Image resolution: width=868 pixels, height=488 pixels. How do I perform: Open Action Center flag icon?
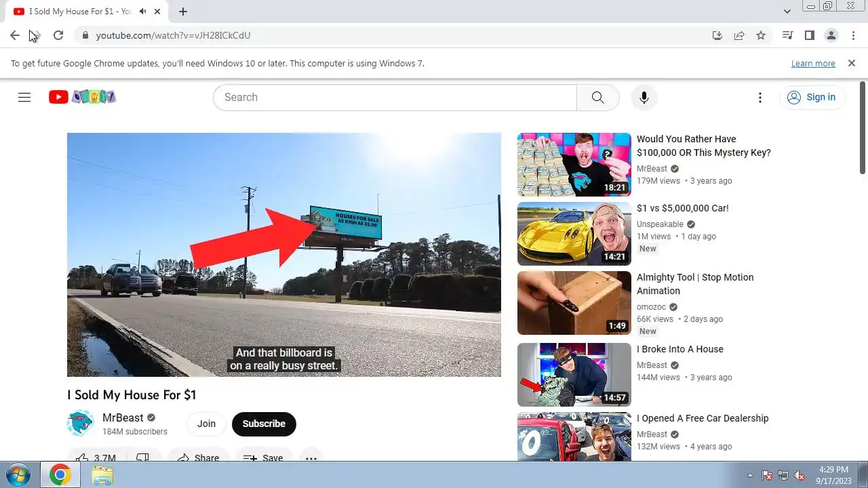coord(768,475)
